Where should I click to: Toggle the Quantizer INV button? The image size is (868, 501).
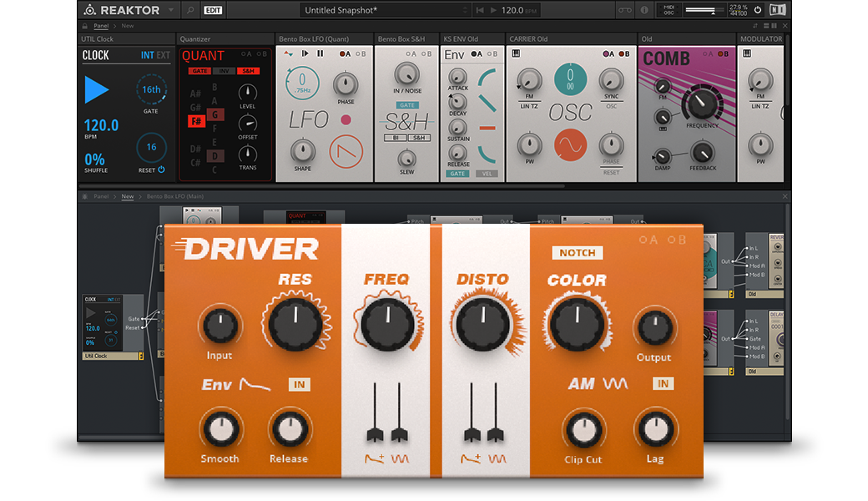tap(224, 71)
